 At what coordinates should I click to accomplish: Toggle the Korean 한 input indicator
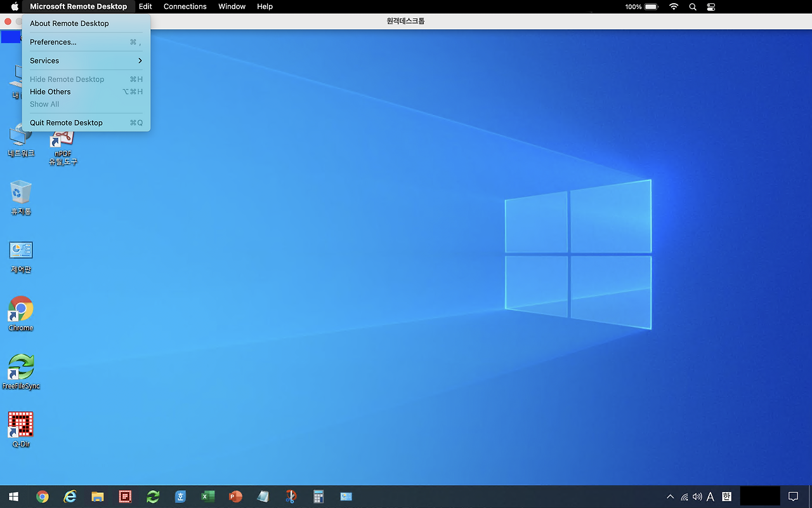(726, 497)
